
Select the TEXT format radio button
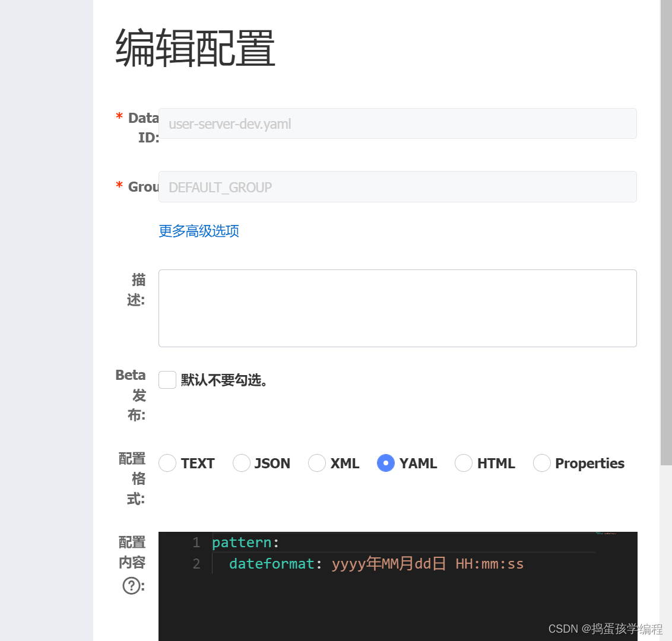pyautogui.click(x=167, y=463)
